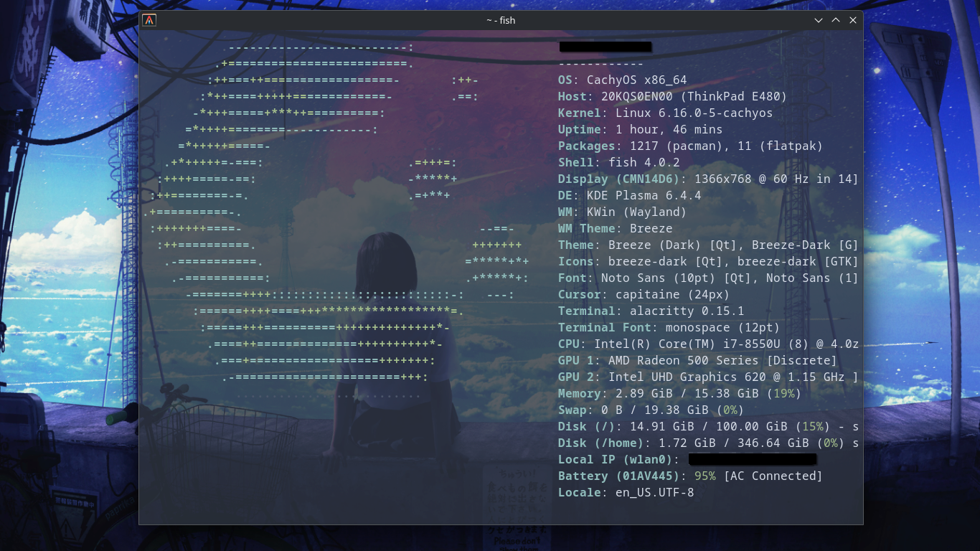
Task: Click the Kernel line 'Linux 6.16.0-5-cachyos'
Action: 666,113
